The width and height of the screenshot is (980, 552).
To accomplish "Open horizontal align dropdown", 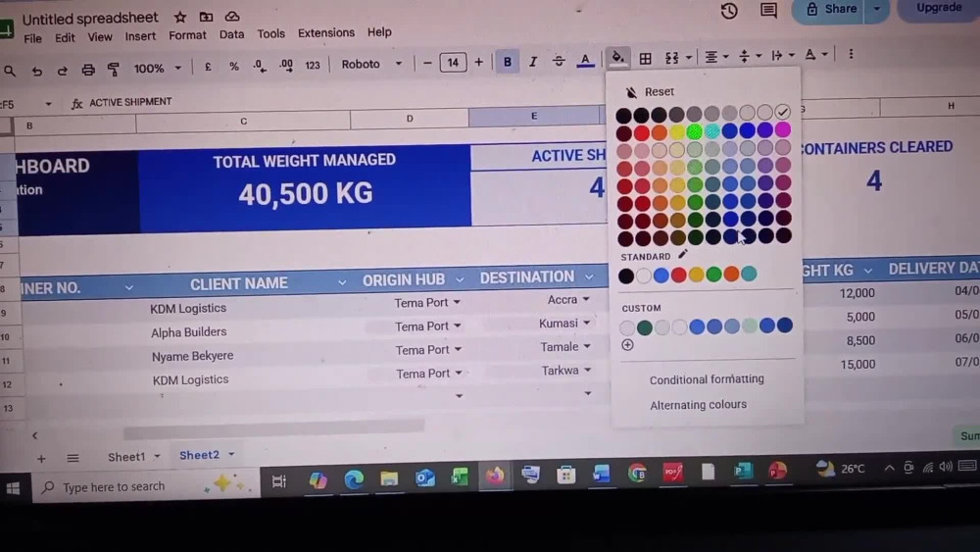I will pos(716,57).
